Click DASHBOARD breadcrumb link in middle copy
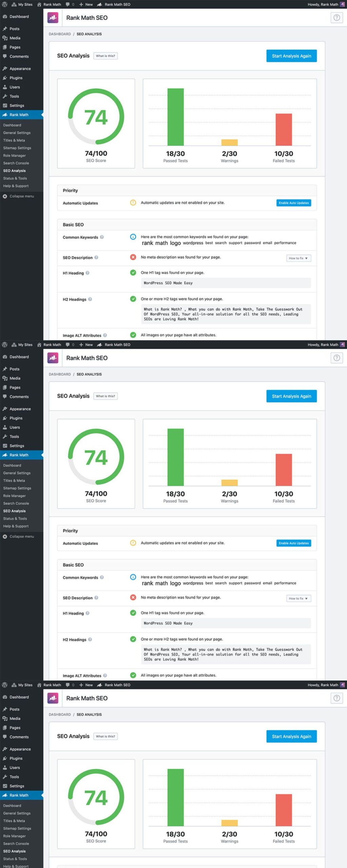The image size is (347, 868). (x=60, y=375)
